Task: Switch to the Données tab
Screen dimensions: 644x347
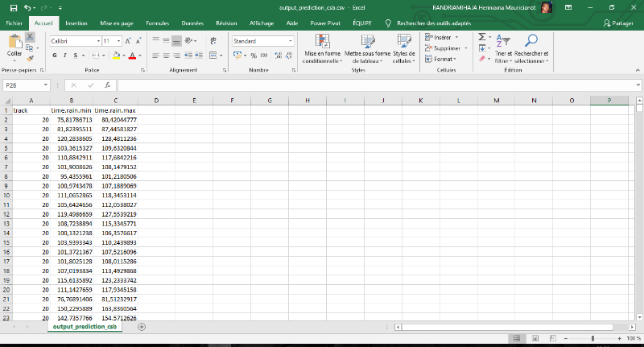Action: pyautogui.click(x=192, y=23)
